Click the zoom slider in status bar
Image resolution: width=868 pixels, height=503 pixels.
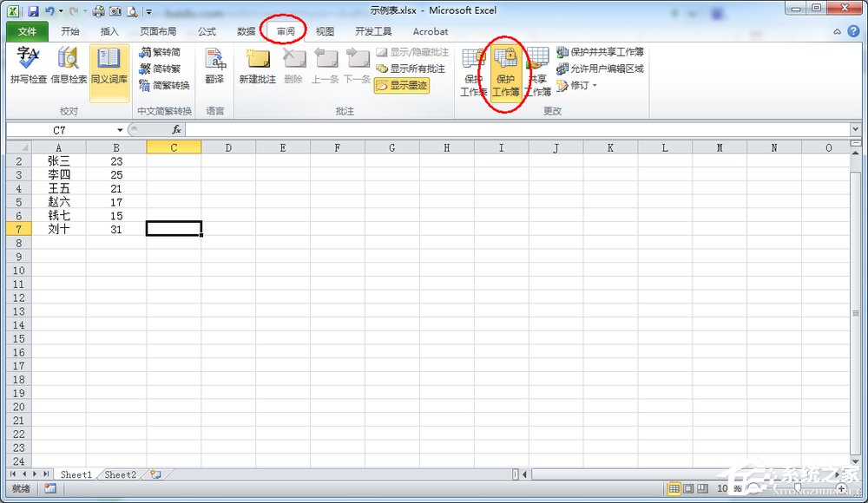[x=799, y=489]
